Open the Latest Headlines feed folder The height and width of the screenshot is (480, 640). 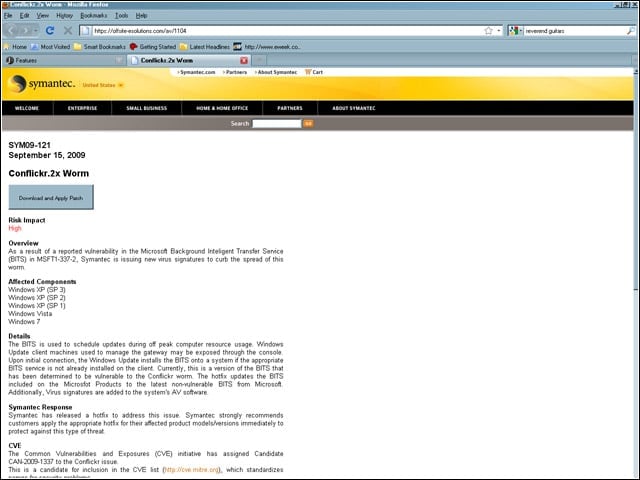tap(205, 47)
